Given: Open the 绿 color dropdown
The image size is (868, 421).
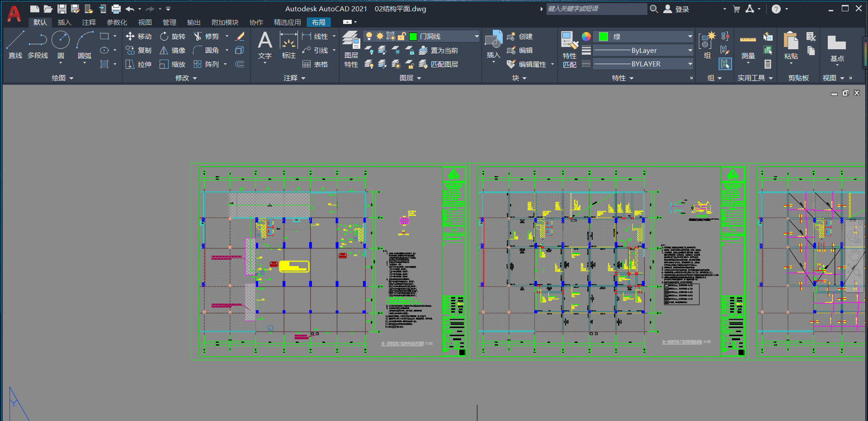Looking at the screenshot, I should (690, 36).
